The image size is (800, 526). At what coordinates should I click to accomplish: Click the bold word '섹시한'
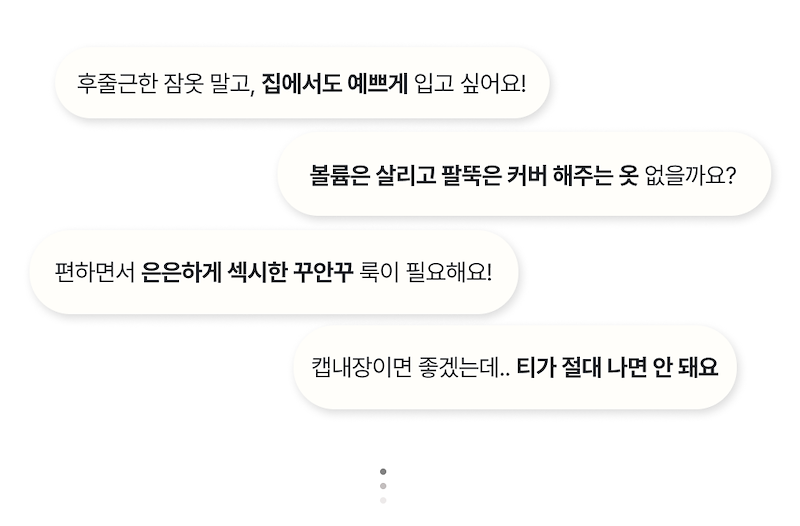point(250,272)
